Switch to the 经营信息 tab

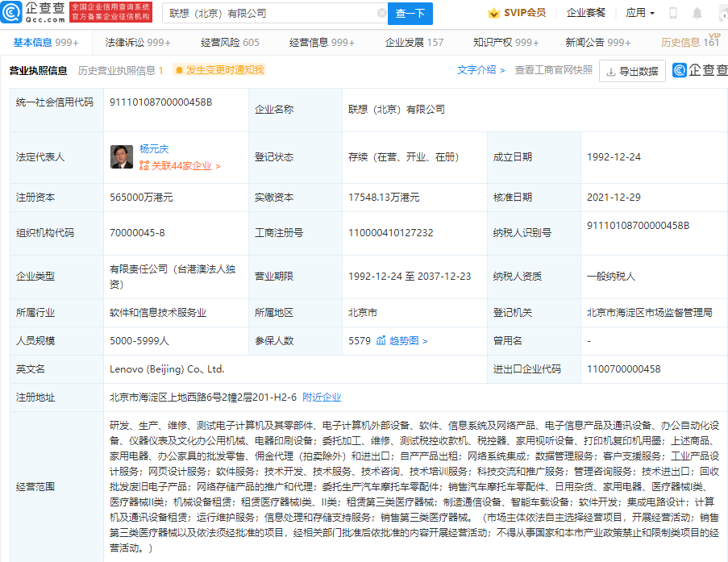click(322, 43)
